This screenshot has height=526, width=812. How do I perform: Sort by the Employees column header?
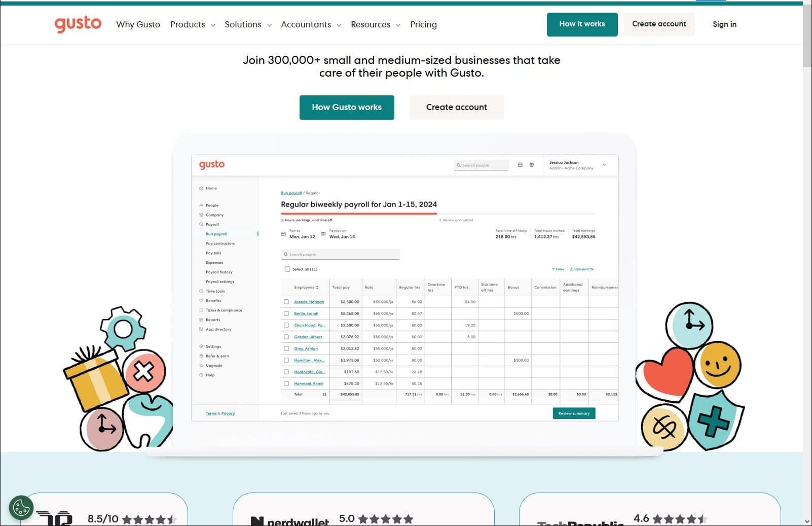pyautogui.click(x=307, y=288)
